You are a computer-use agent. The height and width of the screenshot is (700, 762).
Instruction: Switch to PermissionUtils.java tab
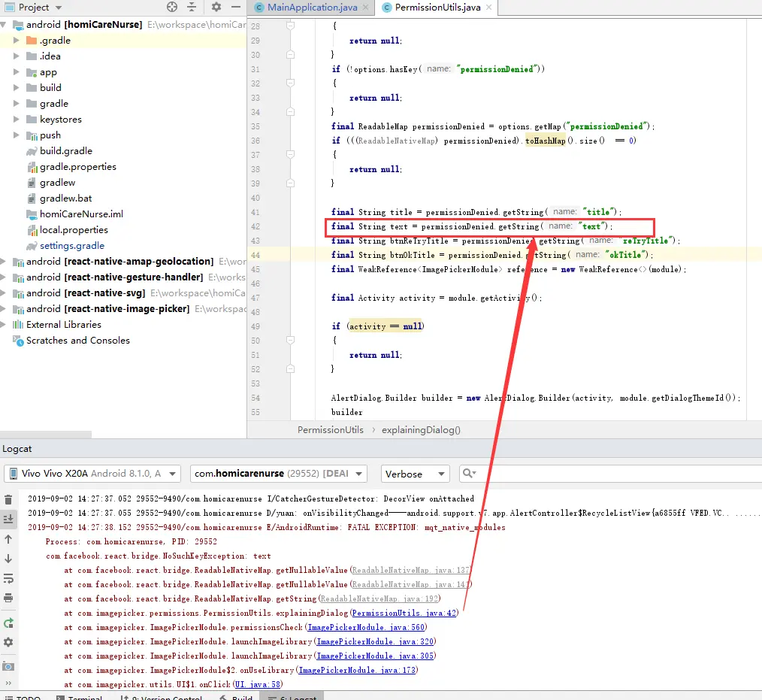click(x=437, y=8)
